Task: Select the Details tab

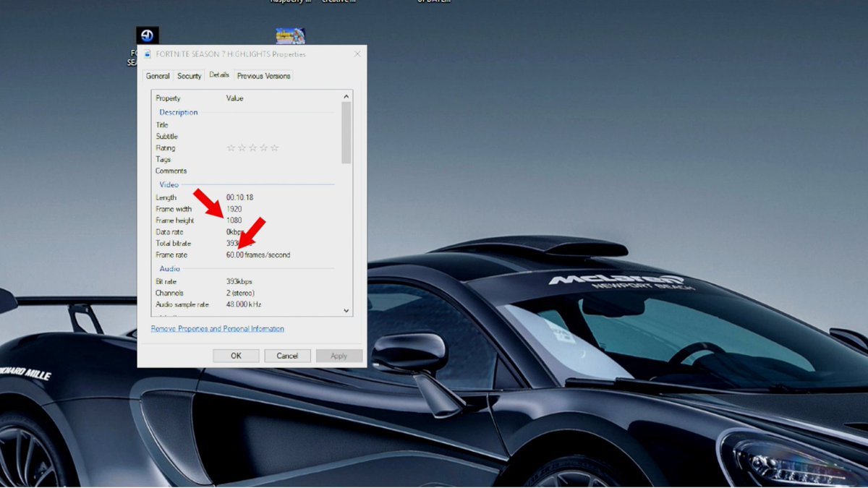Action: [219, 75]
